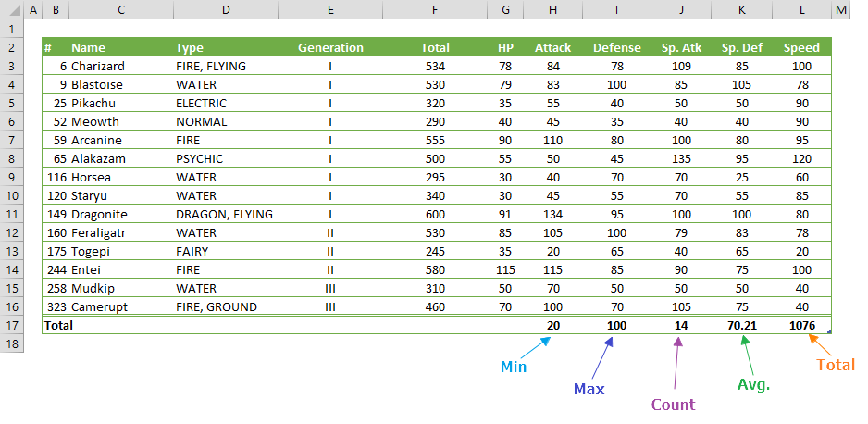Click the Attack header cell

click(552, 47)
